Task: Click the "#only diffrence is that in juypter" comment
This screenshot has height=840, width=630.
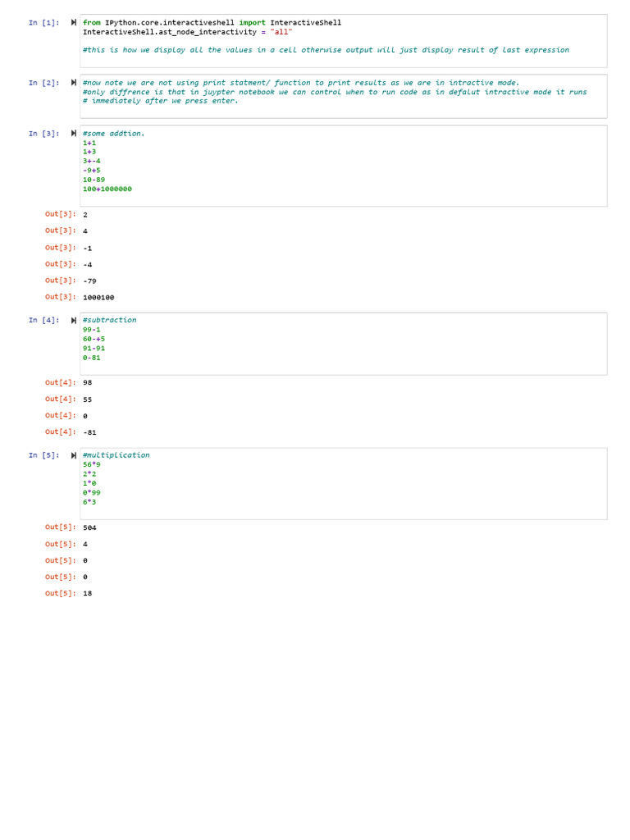Action: point(335,92)
